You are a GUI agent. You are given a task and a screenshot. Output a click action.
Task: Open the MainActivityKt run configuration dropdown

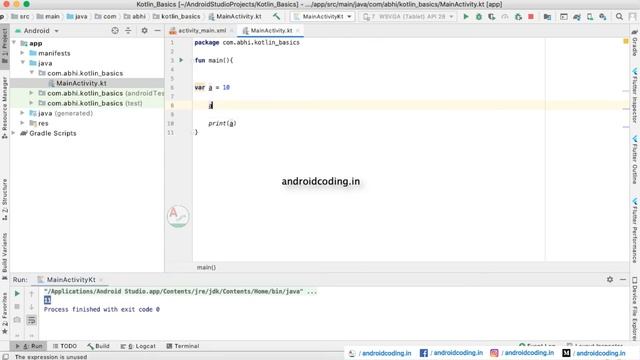tap(323, 17)
